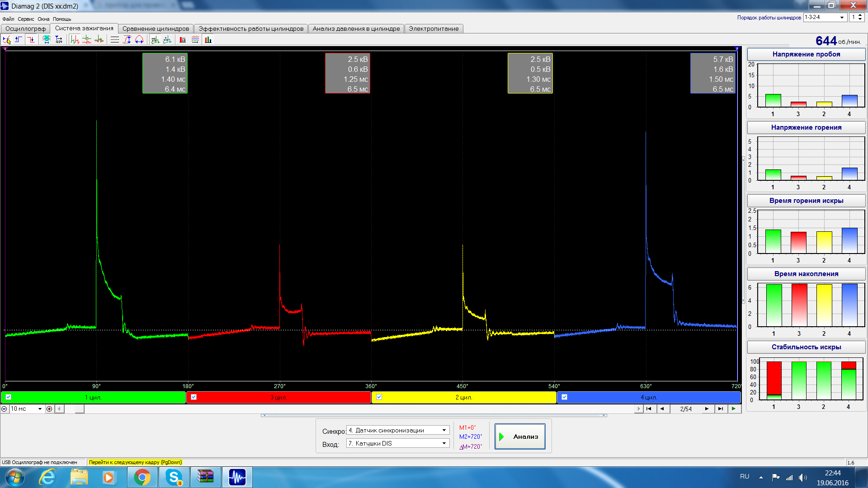Show waveforms in sequential parade view
Image resolution: width=868 pixels, height=488 pixels.
[x=75, y=40]
